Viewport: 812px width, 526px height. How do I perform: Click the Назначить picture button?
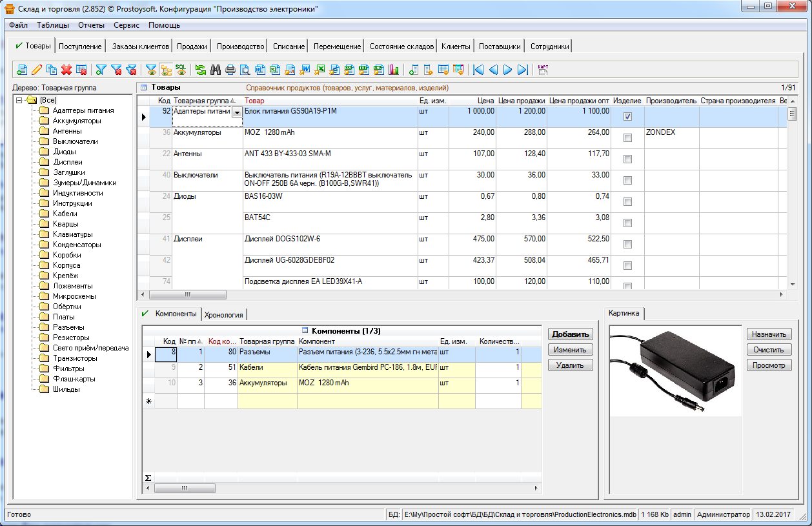pos(769,334)
